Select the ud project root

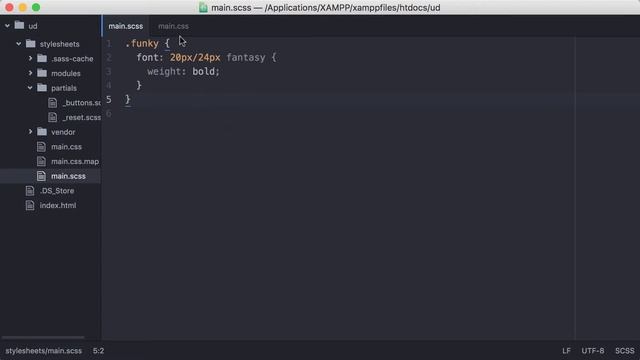(33, 26)
